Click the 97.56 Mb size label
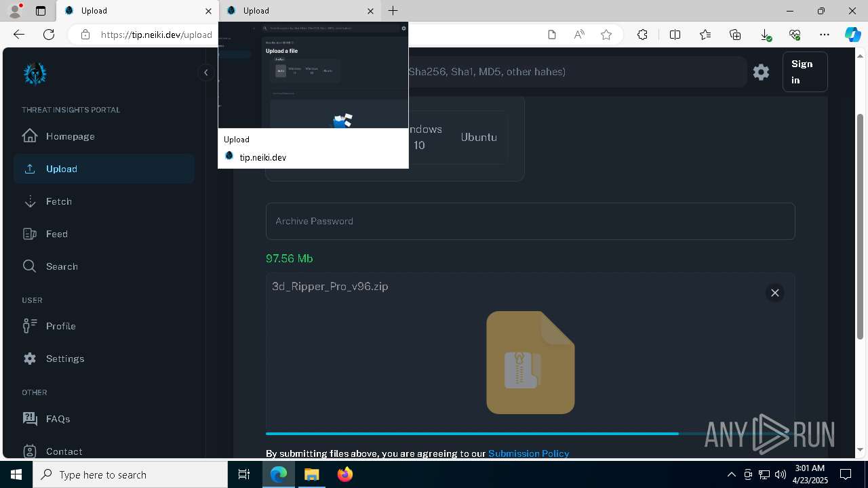868x488 pixels. pos(290,258)
